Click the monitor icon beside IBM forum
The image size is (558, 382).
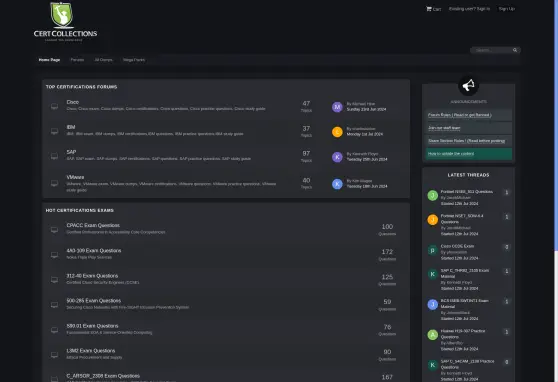[x=54, y=131]
